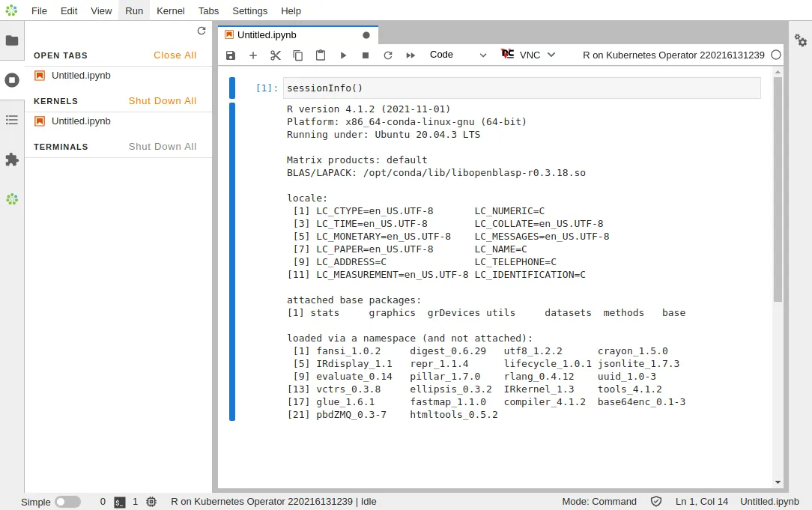Screen dimensions: 812x510
Task: Click the sessionInfo() code input cell
Action: tap(521, 88)
